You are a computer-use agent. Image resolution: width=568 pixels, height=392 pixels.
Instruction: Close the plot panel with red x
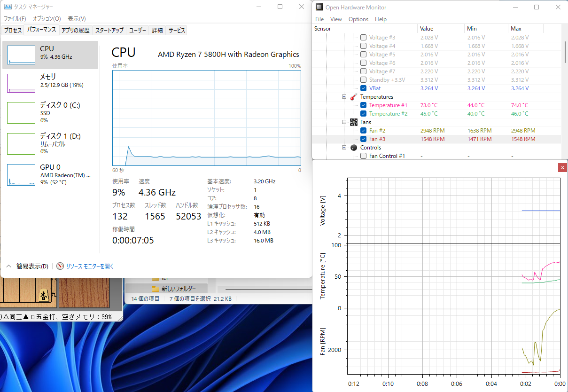(x=562, y=167)
